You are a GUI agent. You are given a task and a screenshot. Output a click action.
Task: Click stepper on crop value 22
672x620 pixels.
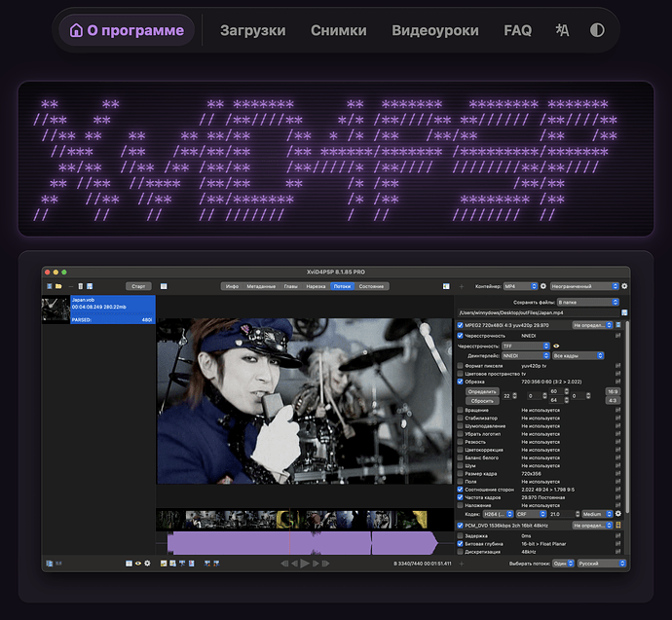(515, 396)
